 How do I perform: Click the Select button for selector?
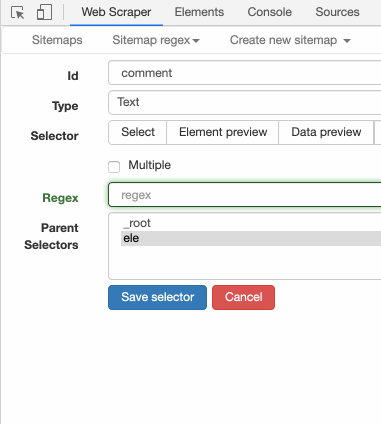tap(138, 132)
